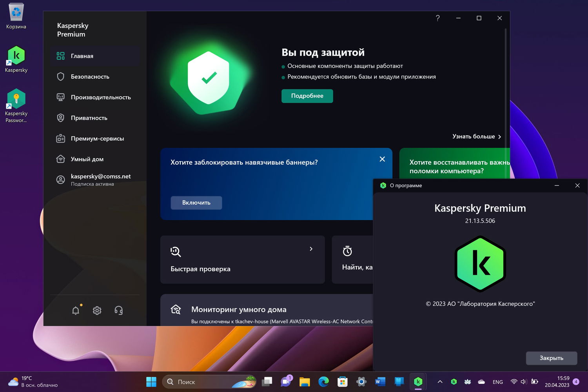
Task: Open the weather widget showing 19°C
Action: (33, 382)
